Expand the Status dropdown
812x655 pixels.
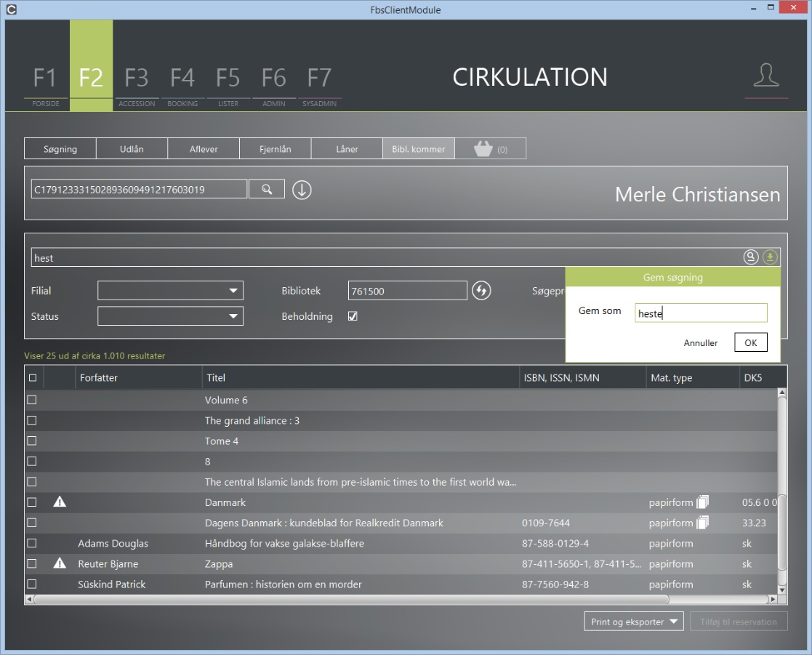coord(170,316)
